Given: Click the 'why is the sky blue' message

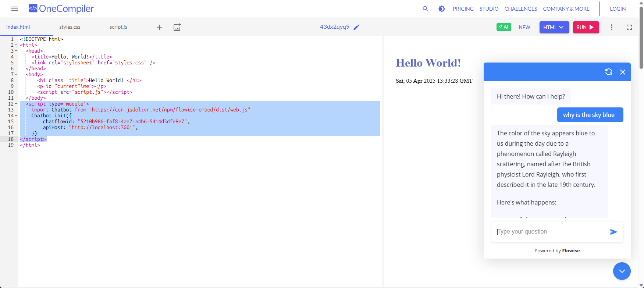Looking at the screenshot, I should pos(590,115).
